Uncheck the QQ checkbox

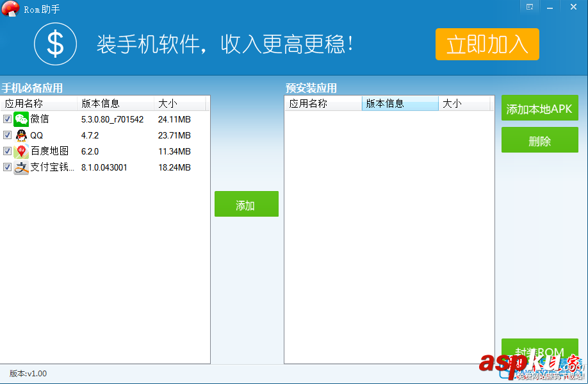pos(7,135)
